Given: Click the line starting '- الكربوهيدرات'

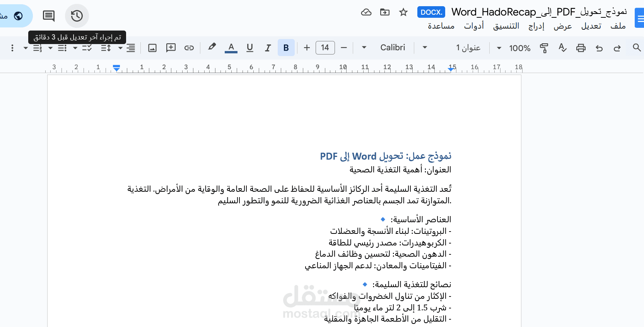Looking at the screenshot, I should [x=390, y=243].
